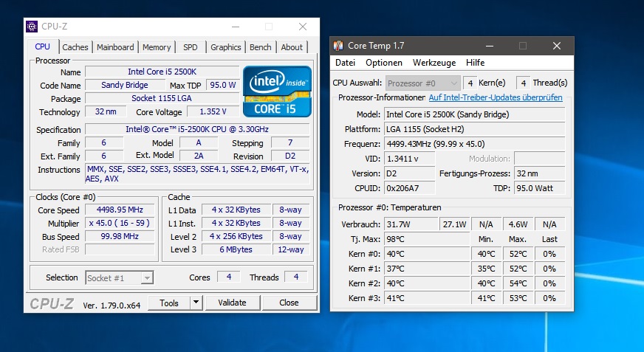Click the Multiplier value x 45.0 ( 16 - 59 )
The width and height of the screenshot is (644, 352).
120,223
